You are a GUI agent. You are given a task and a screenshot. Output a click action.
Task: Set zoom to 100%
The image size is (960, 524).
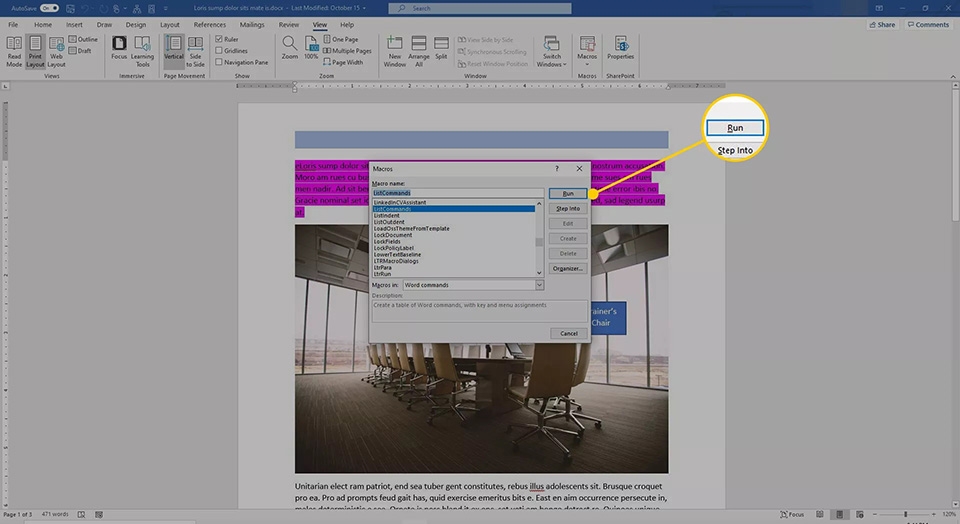(312, 48)
